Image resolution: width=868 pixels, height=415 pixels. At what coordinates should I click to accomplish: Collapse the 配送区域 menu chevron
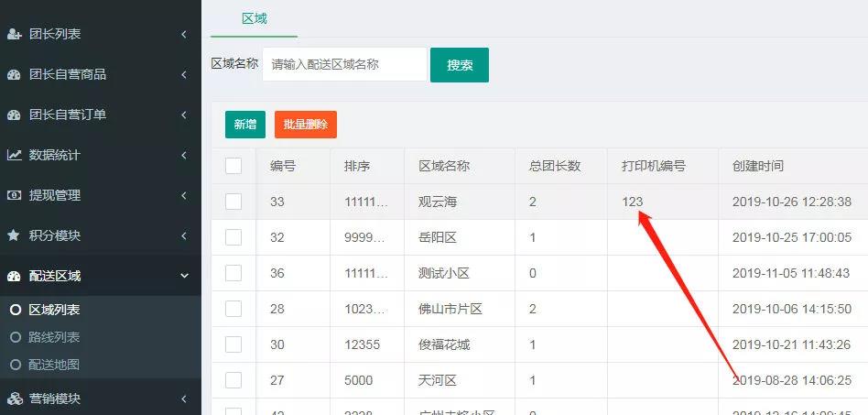(x=184, y=276)
